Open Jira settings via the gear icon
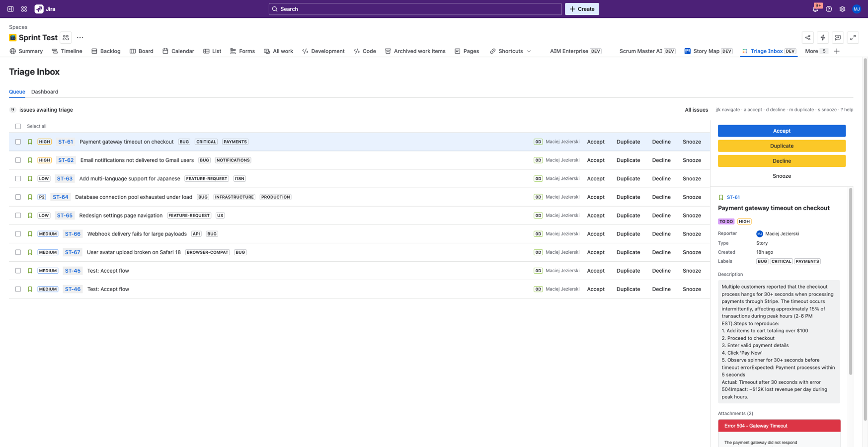868x447 pixels. (x=842, y=8)
